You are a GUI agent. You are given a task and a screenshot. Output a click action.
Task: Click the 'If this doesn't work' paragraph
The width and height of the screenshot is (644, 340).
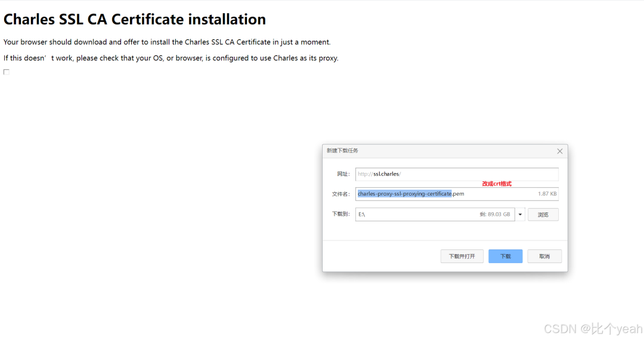(x=171, y=58)
